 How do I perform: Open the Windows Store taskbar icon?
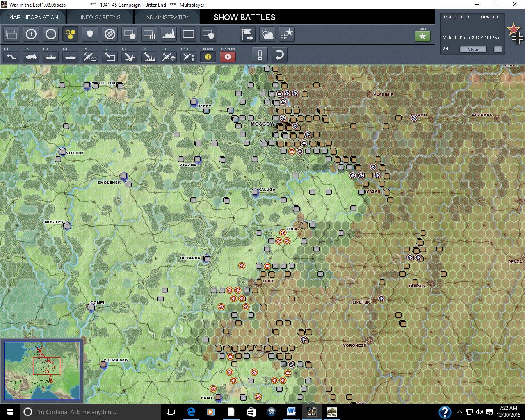point(251,412)
